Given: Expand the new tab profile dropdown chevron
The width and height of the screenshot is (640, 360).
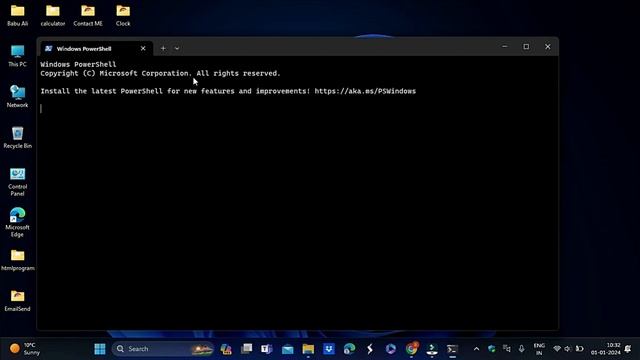Looking at the screenshot, I should (x=177, y=48).
